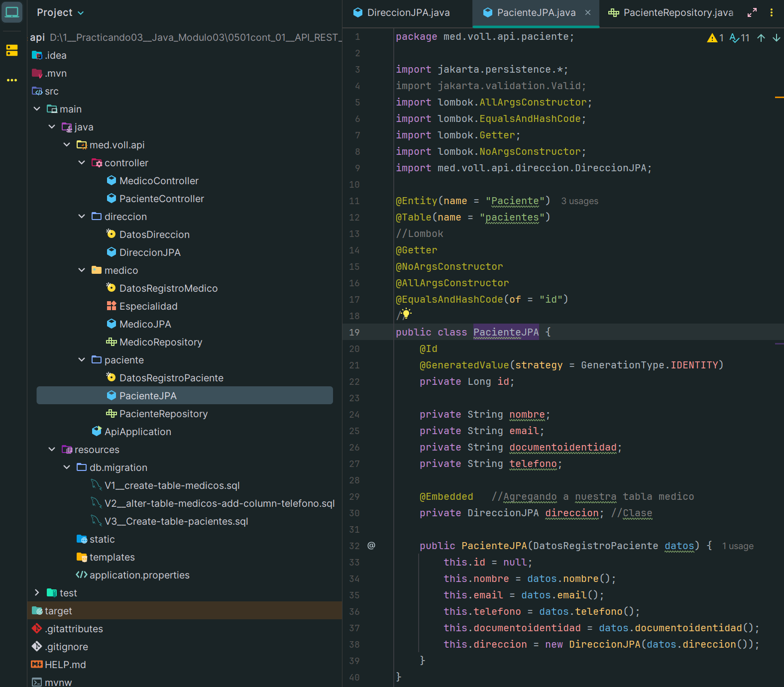Image resolution: width=784 pixels, height=687 pixels.
Task: Open MedicoRepository interface
Action: 154,342
